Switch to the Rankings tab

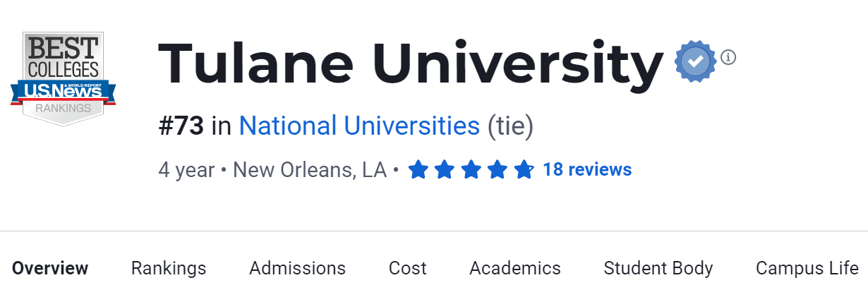pos(169,268)
